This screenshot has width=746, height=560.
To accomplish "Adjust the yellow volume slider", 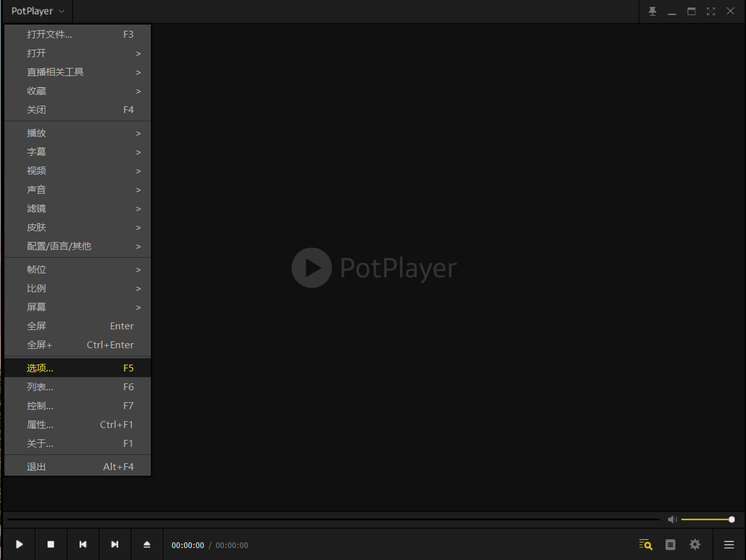I will click(x=708, y=520).
